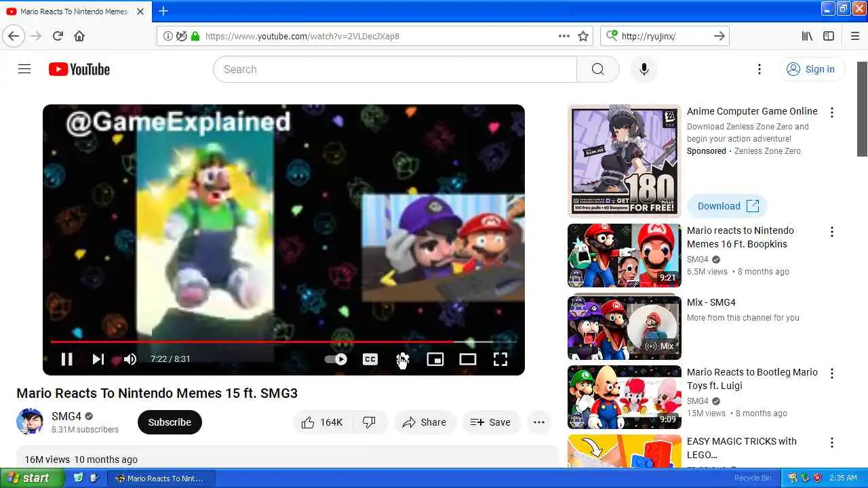Open browser application menu
Screen dimensions: 868x488
click(854, 36)
